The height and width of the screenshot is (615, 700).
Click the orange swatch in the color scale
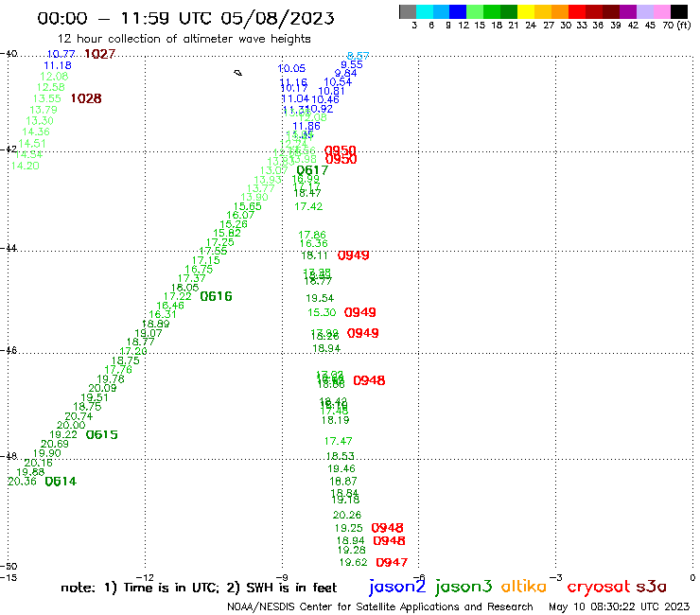click(560, 11)
